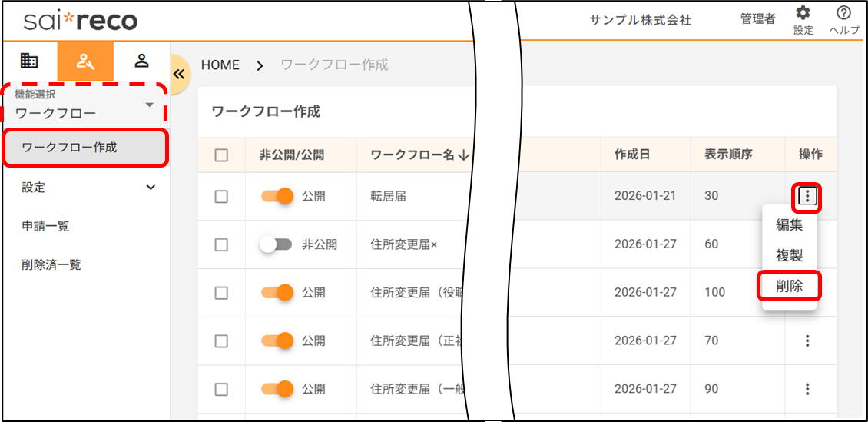Enable public switch for 住所変更届× workflow
This screenshot has width=868, height=422.
click(277, 244)
